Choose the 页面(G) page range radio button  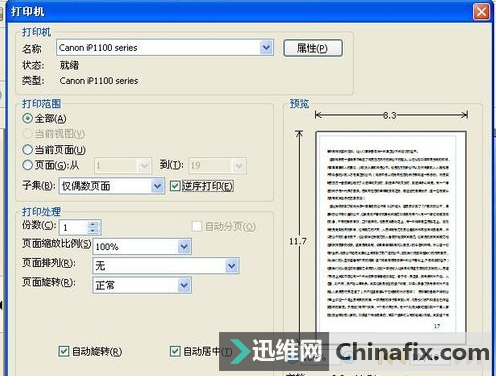point(28,165)
